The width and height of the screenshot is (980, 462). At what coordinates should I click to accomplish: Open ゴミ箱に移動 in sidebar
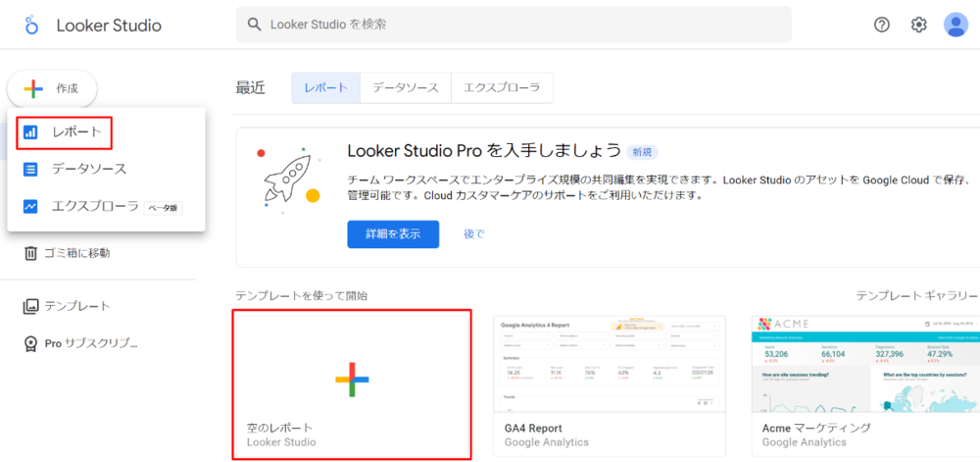coord(67,253)
